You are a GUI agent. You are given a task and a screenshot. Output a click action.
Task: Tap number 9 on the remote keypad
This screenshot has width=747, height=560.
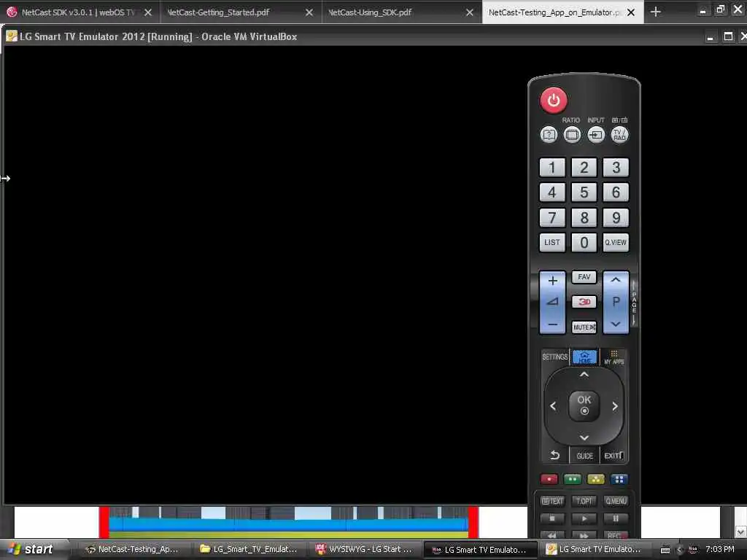coord(616,217)
